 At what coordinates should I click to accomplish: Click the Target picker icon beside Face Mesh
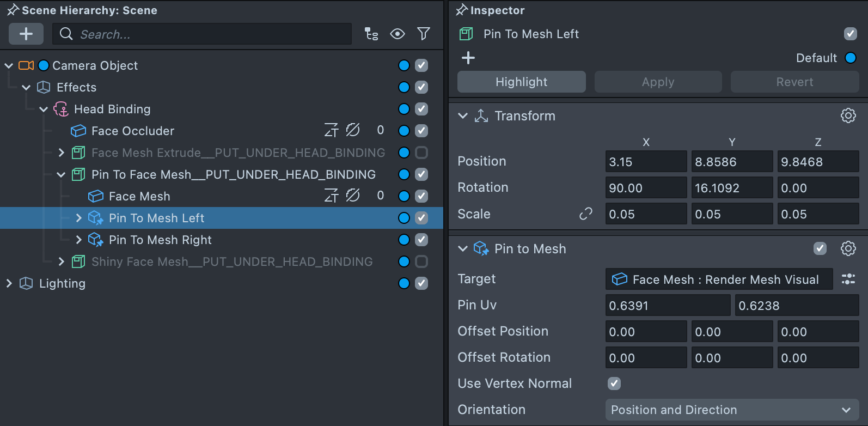point(848,279)
